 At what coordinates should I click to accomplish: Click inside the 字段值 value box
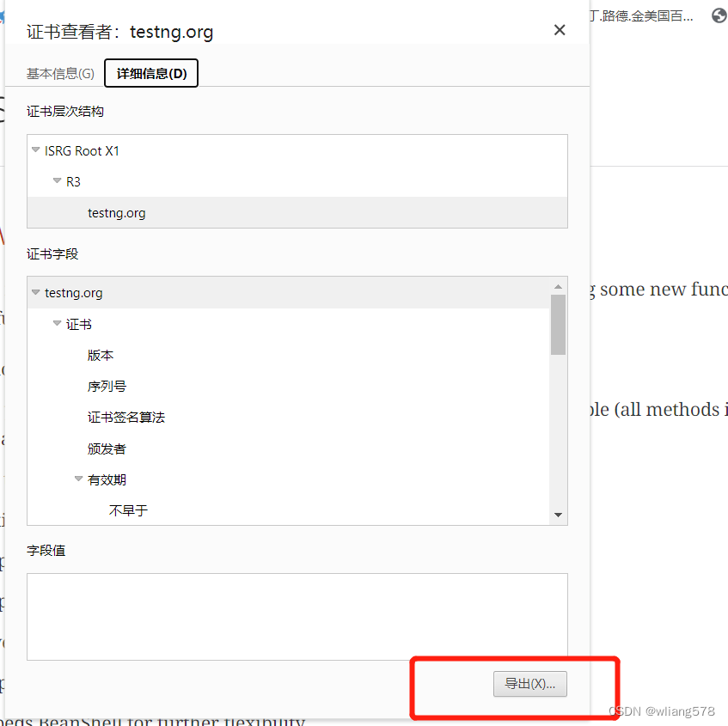[x=297, y=616]
